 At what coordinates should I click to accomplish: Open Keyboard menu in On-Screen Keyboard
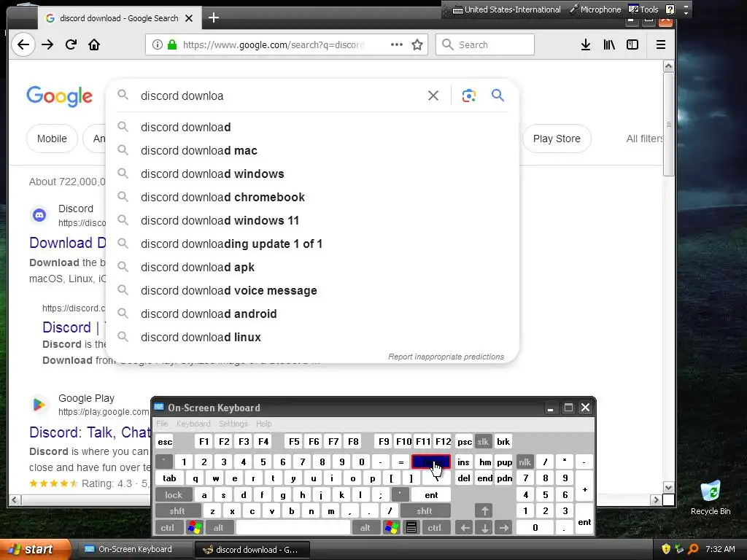click(x=193, y=424)
